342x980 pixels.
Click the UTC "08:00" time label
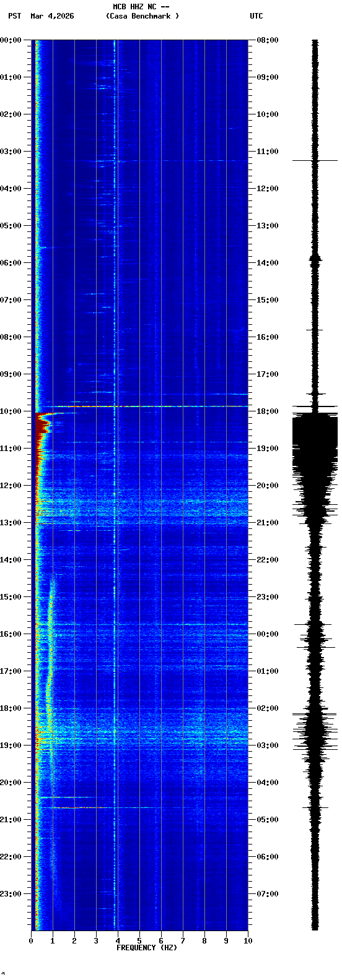point(268,40)
